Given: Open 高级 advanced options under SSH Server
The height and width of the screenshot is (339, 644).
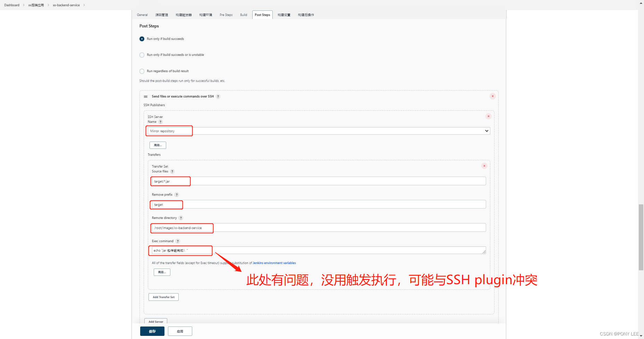Looking at the screenshot, I should (x=158, y=145).
